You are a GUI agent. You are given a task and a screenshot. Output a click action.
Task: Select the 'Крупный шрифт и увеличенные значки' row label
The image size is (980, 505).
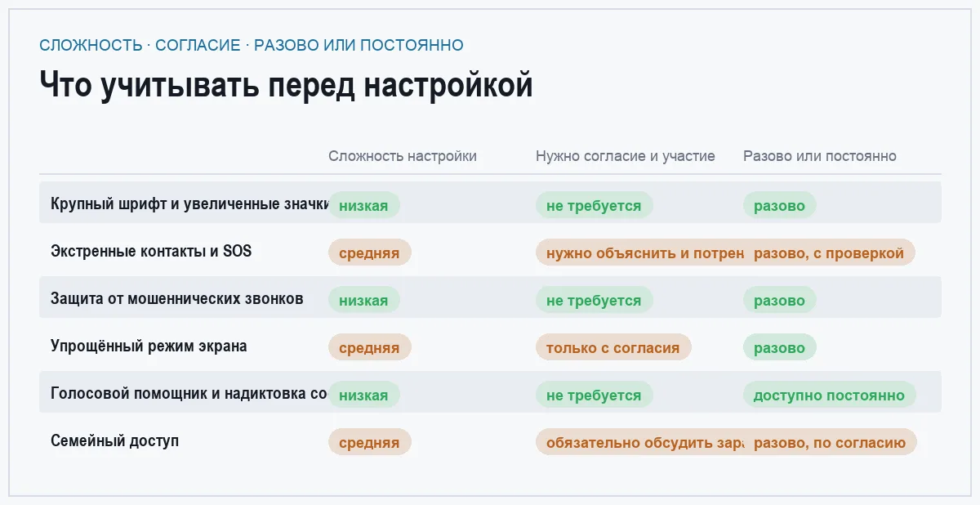click(x=189, y=203)
